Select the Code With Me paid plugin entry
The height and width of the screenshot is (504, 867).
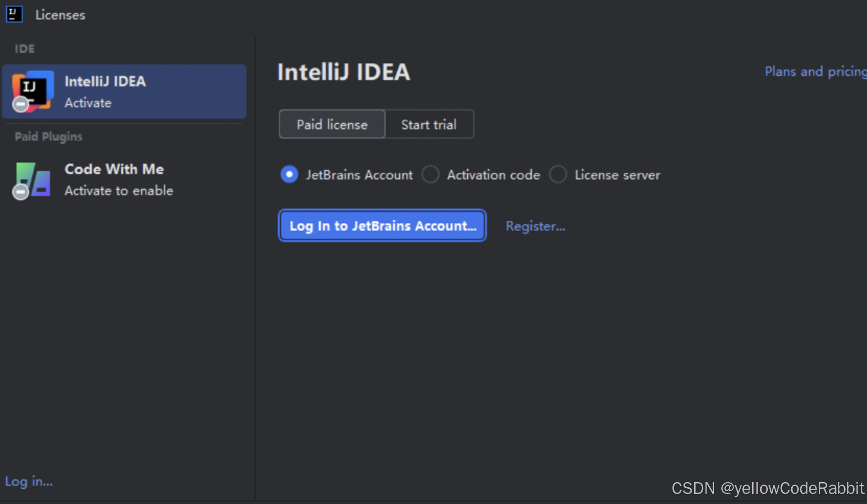click(x=124, y=180)
